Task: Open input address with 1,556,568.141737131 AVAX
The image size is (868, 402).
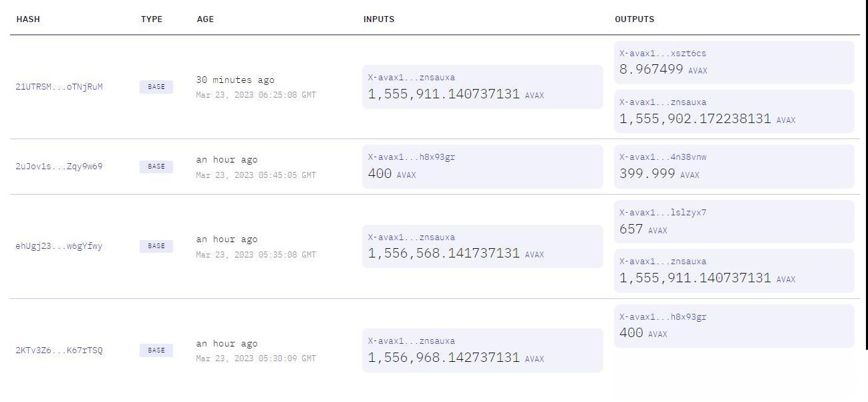Action: pos(412,237)
